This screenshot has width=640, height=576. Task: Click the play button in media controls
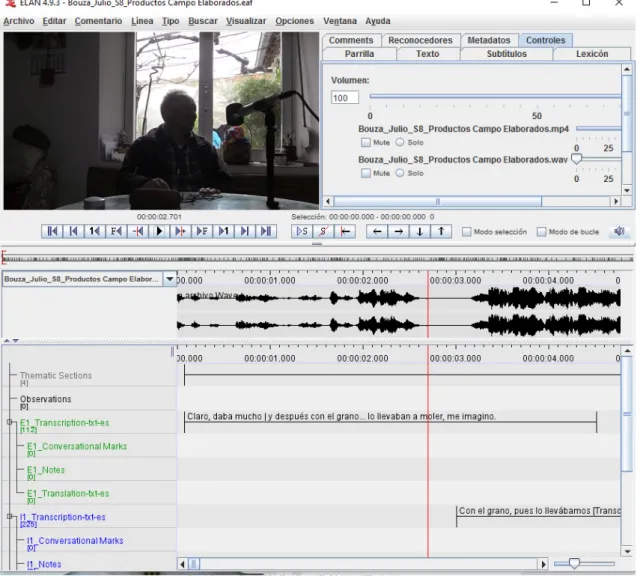coord(159,231)
